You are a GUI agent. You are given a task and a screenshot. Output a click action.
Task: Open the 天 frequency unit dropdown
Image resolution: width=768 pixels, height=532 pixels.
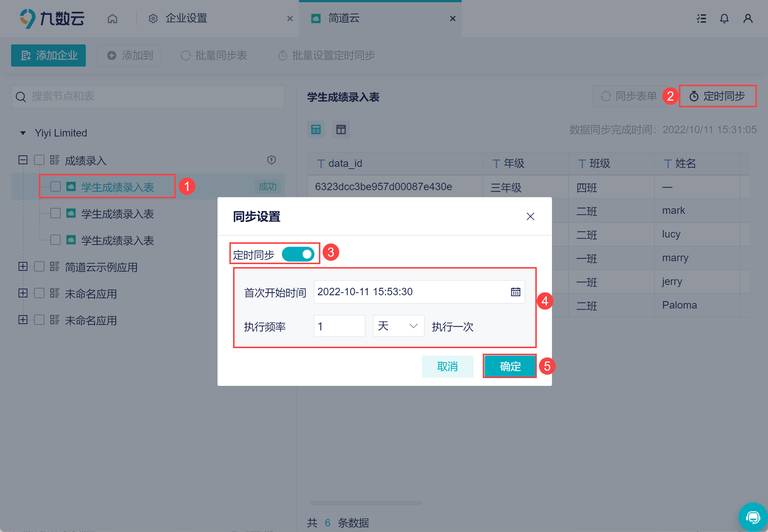[x=398, y=326]
